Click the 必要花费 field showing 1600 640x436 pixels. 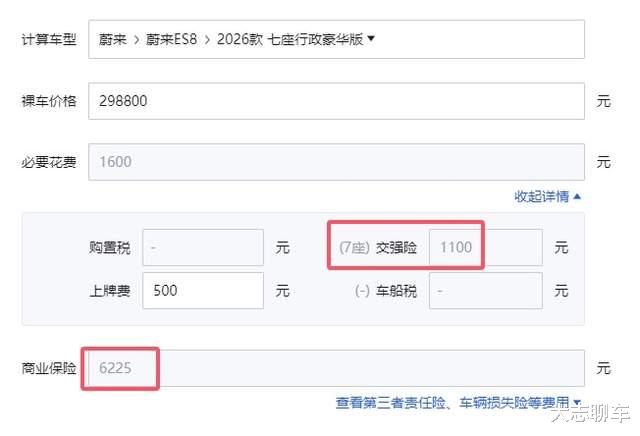pyautogui.click(x=336, y=161)
